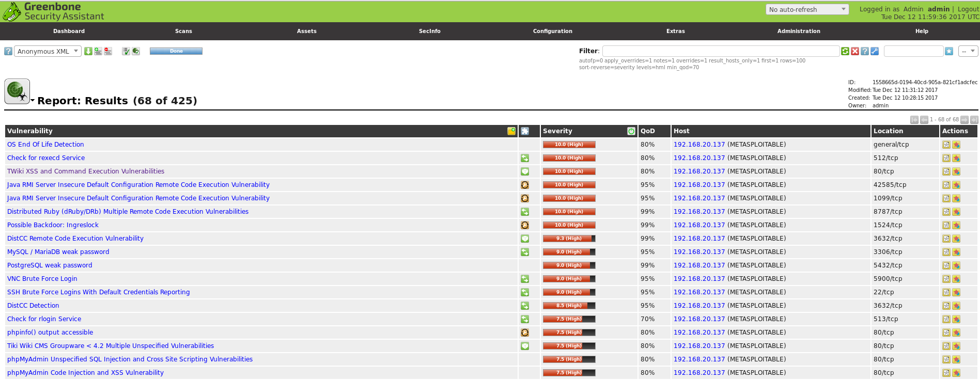This screenshot has height=380, width=980.
Task: Open TWiki XSS and Command Execution Vulnerabilities
Action: coord(86,171)
